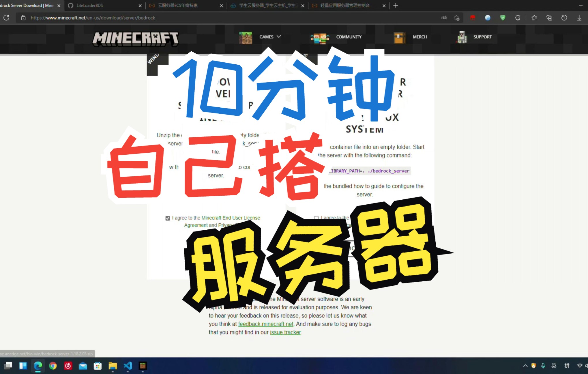The image size is (588, 374).
Task: Add this page to favorites with the star icon
Action: coord(456,18)
